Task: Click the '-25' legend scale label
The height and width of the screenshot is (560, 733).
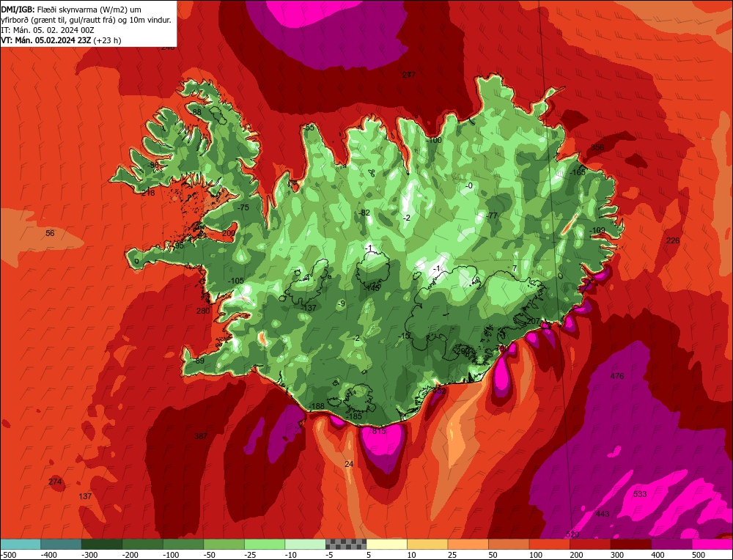Action: 251,555
